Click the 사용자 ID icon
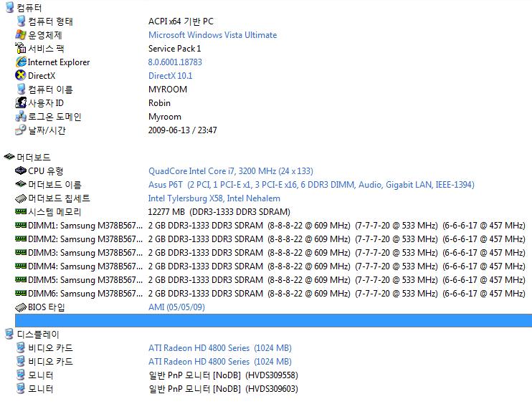Screen dimensions: 532x404 coord(21,102)
